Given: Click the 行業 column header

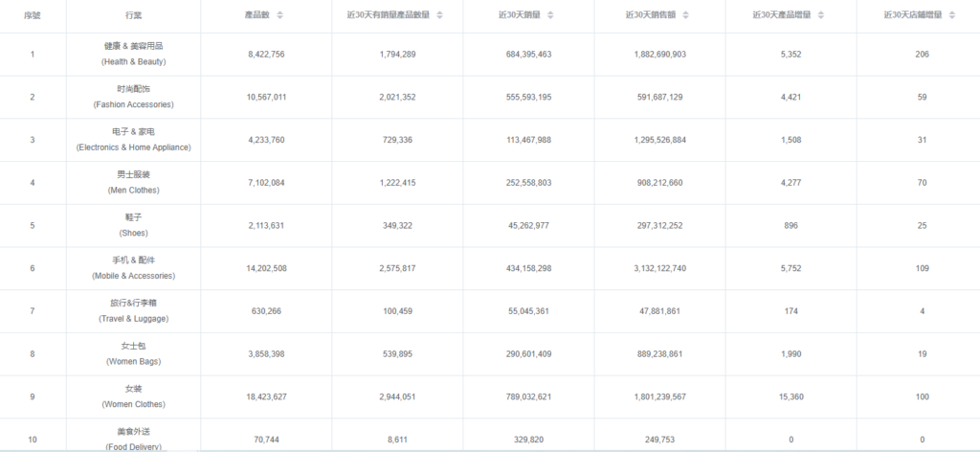Looking at the screenshot, I should point(133,16).
